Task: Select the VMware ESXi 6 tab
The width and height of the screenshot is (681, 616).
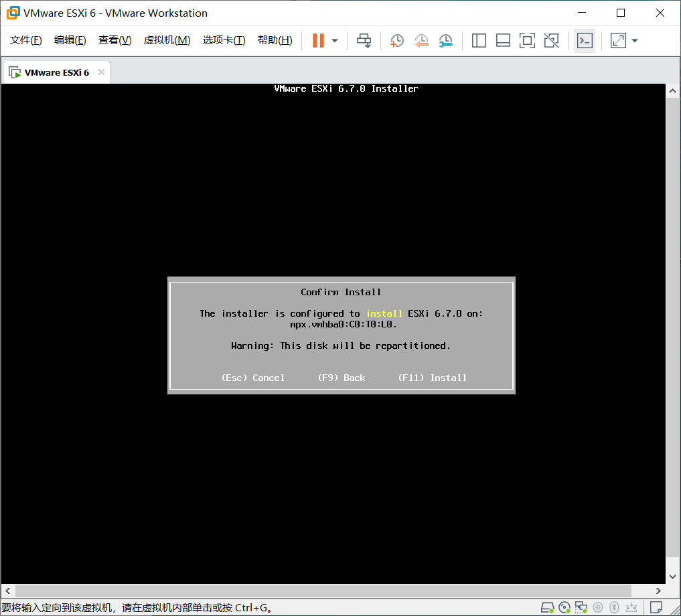Action: [x=56, y=72]
